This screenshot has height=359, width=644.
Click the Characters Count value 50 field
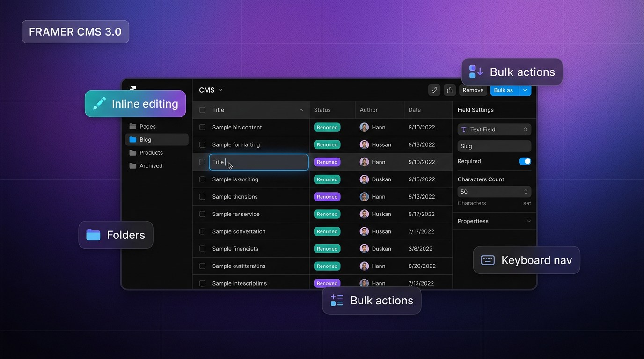tap(494, 192)
